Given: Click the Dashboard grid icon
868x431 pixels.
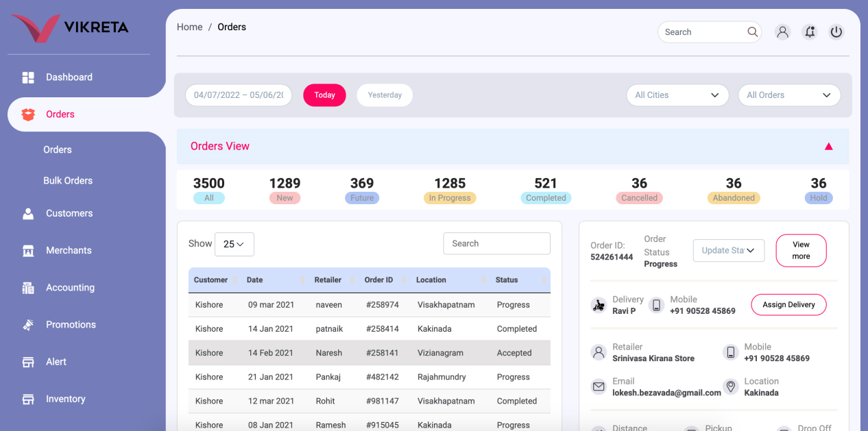Looking at the screenshot, I should coord(28,77).
